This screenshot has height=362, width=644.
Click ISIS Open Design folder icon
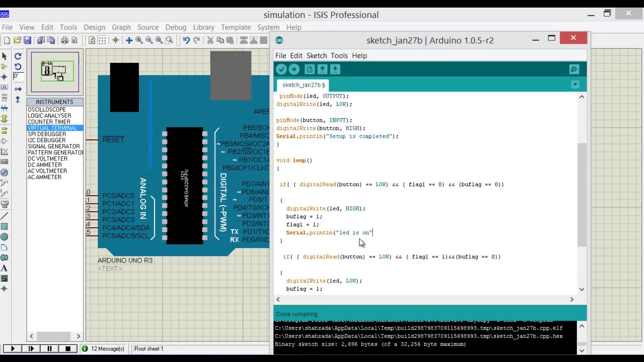point(17,40)
